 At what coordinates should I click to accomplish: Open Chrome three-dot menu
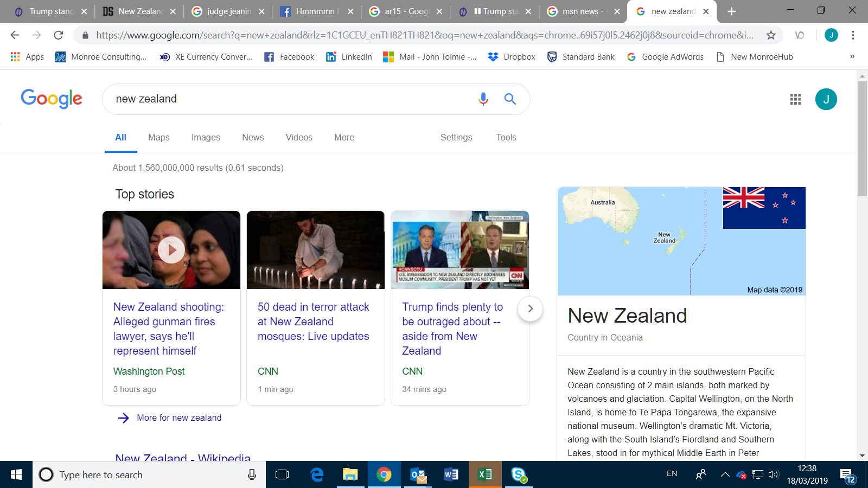coord(853,35)
